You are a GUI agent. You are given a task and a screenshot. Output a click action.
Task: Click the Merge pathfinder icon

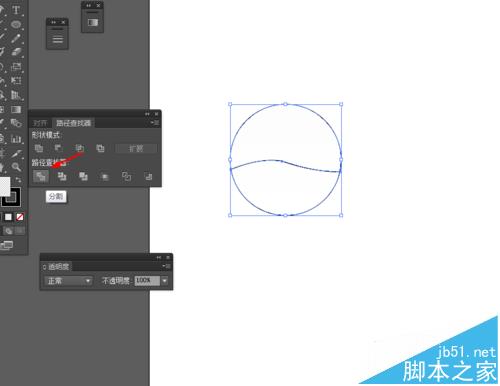pyautogui.click(x=83, y=176)
